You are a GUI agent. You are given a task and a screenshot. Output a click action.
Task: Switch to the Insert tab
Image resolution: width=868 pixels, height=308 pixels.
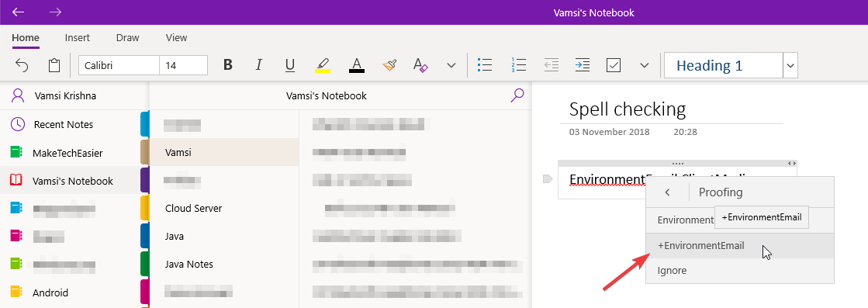(77, 38)
